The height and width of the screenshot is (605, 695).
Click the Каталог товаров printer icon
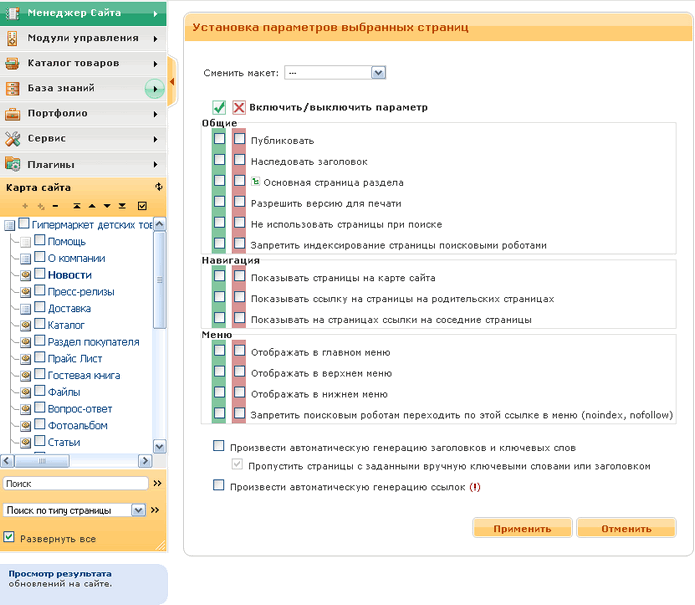click(13, 63)
